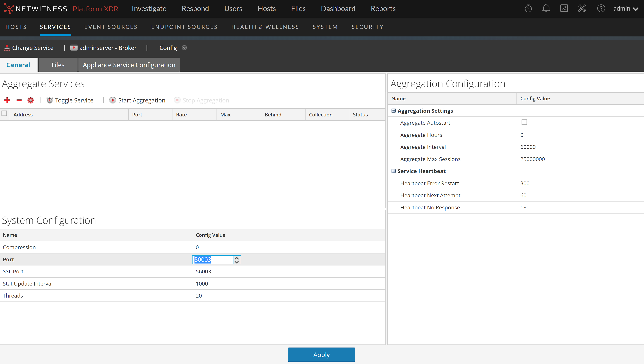The height and width of the screenshot is (364, 644).
Task: Open aggregate service settings gear
Action: 30,100
